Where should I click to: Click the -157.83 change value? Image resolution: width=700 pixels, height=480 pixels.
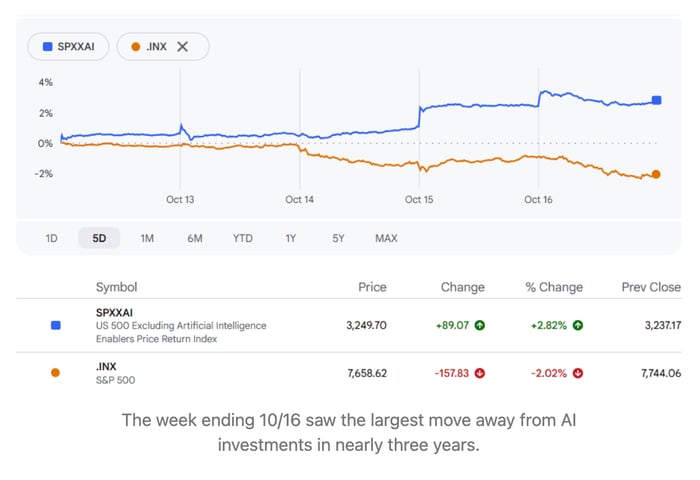(x=452, y=373)
